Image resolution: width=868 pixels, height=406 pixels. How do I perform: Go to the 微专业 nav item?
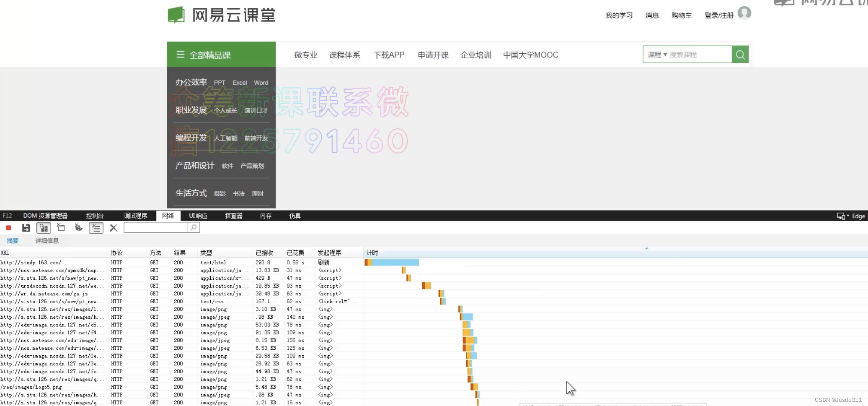pos(306,55)
